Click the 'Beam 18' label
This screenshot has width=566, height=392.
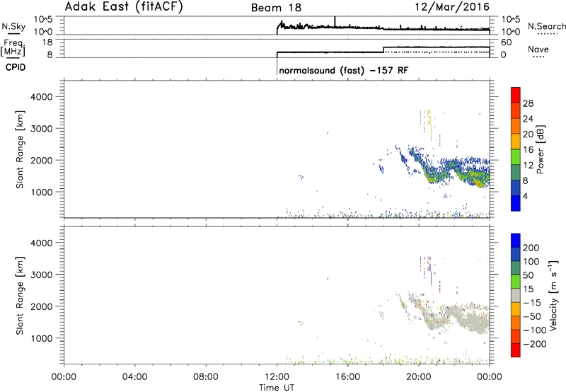point(276,8)
